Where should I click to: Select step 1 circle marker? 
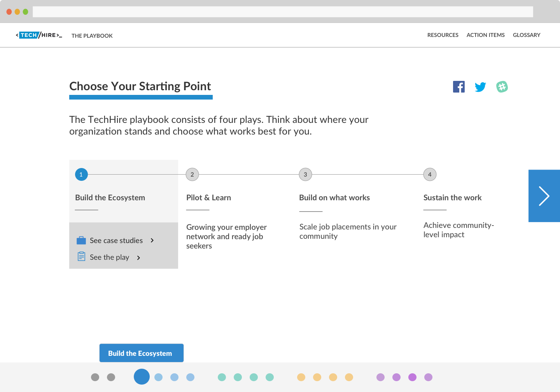point(81,175)
